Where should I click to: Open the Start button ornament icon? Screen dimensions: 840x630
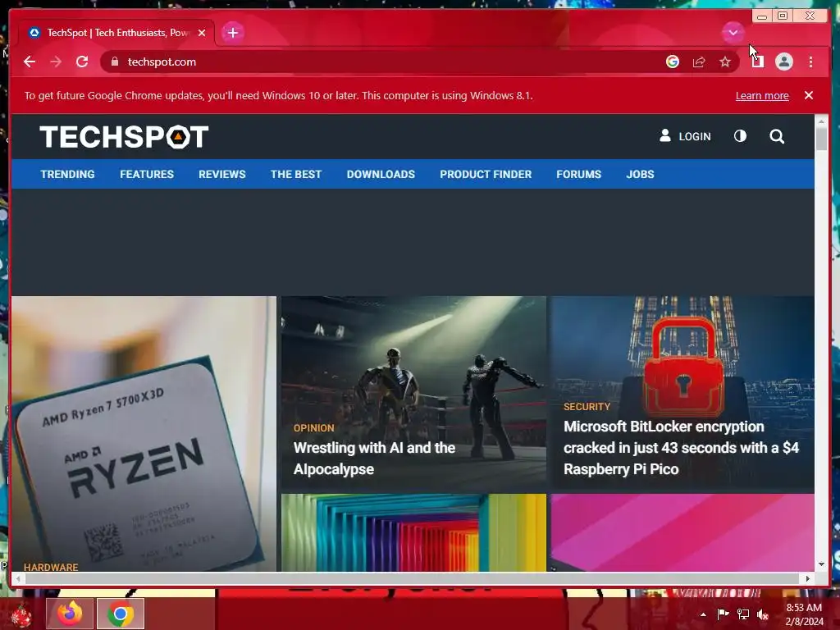pyautogui.click(x=21, y=615)
